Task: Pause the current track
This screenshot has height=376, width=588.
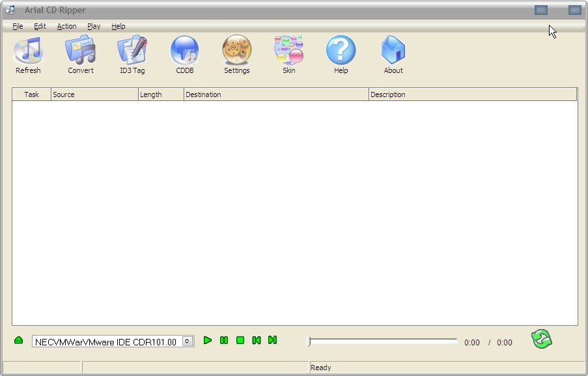Action: click(x=224, y=340)
